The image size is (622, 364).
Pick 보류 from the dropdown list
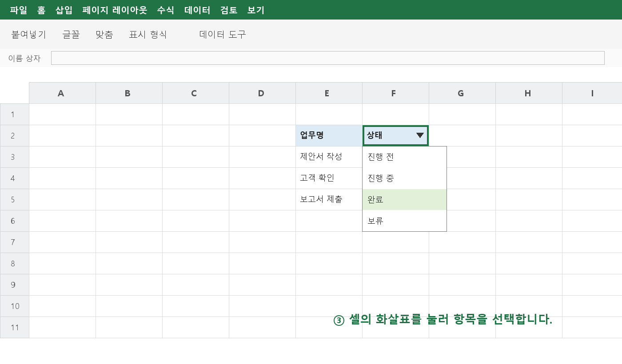(404, 221)
